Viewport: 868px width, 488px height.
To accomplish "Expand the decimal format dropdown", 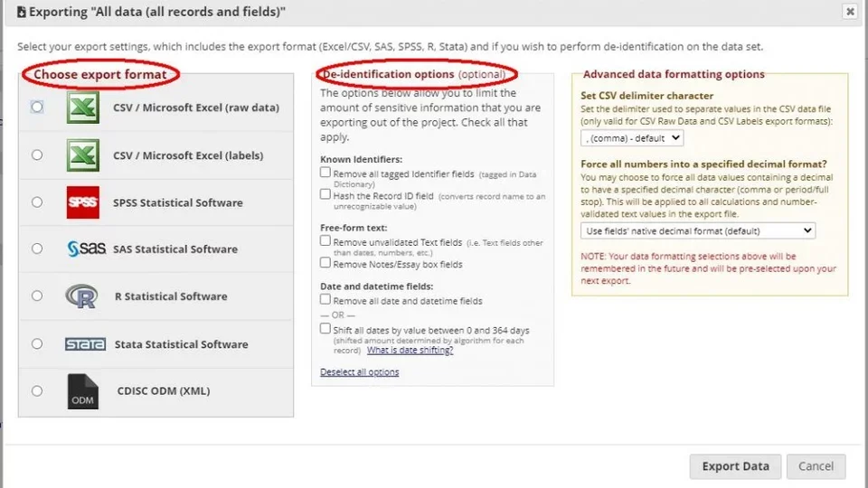I will click(697, 231).
